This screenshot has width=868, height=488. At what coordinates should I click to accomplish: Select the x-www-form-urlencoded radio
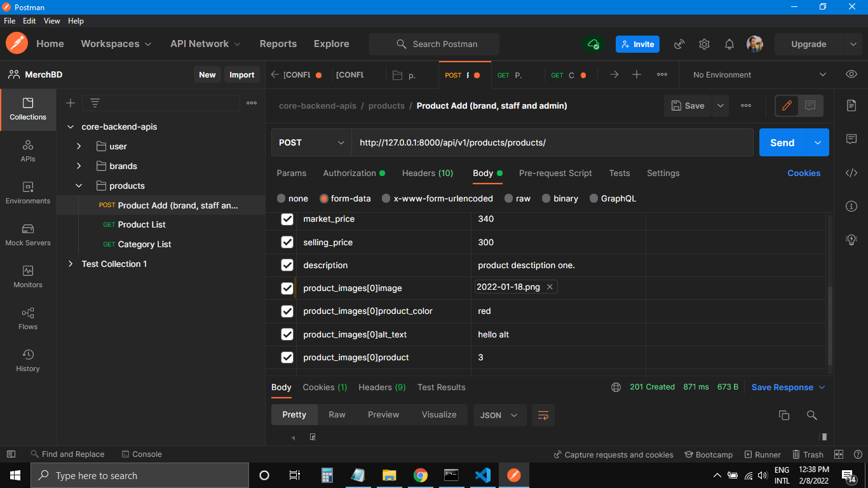pos(386,198)
